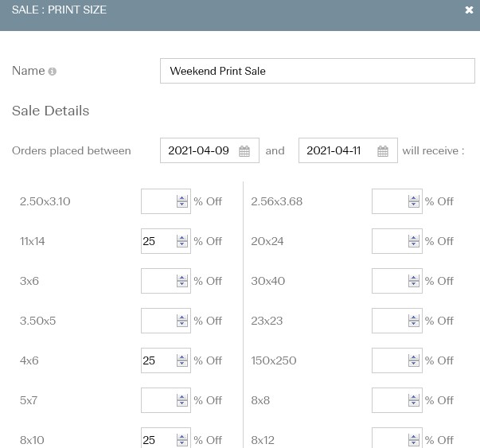The height and width of the screenshot is (448, 480).
Task: Click the spinner arrows for 150x250 discount
Action: 414,360
